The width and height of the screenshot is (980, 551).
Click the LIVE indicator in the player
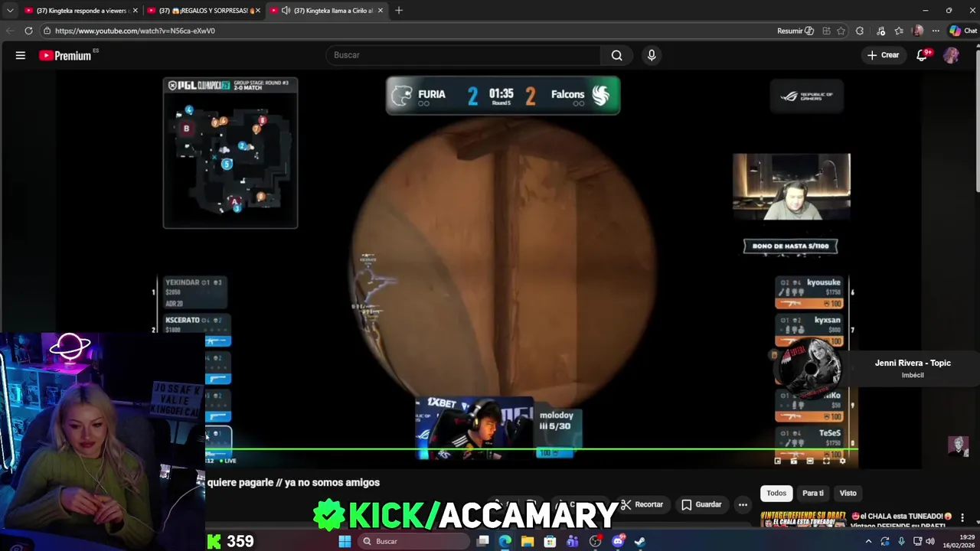pyautogui.click(x=227, y=461)
